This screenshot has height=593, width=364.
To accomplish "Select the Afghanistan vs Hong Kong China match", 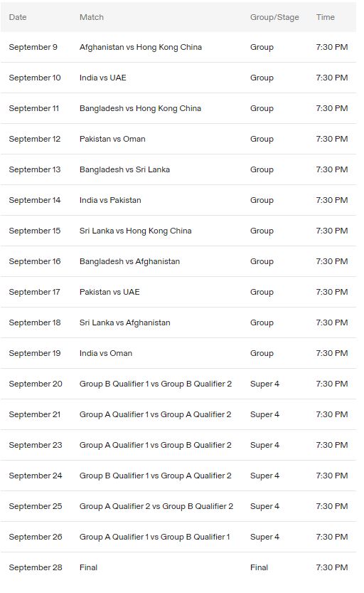I will click(x=141, y=47).
